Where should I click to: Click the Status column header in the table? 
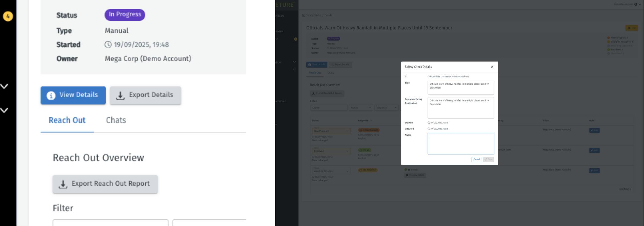click(315, 121)
